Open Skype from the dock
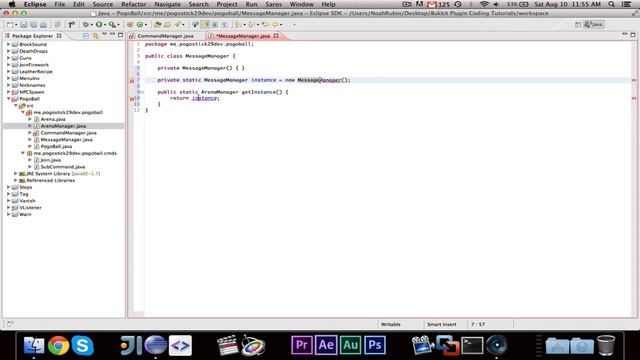Screen dimensions: 640x360 click(x=82, y=345)
